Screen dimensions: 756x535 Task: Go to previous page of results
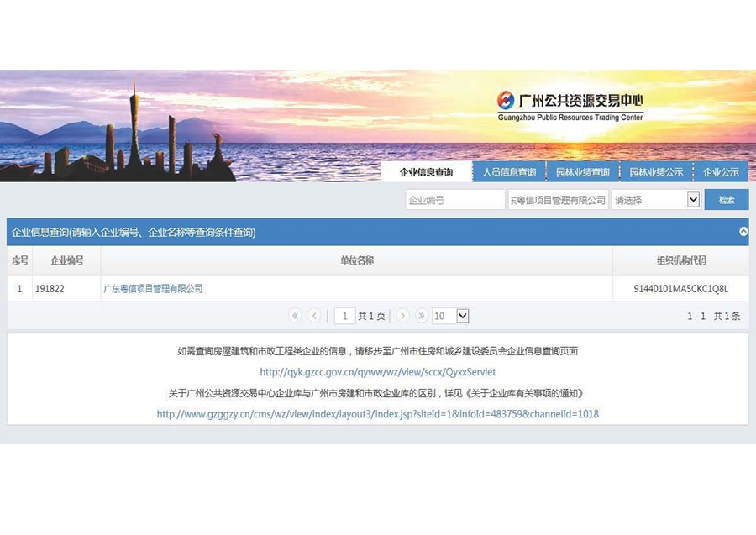pyautogui.click(x=314, y=316)
